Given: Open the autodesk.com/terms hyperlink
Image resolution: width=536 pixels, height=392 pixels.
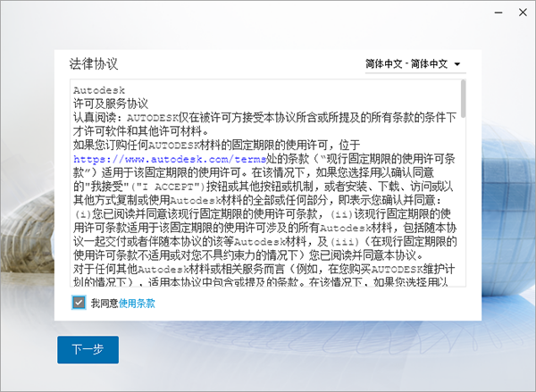Looking at the screenshot, I should pyautogui.click(x=170, y=159).
